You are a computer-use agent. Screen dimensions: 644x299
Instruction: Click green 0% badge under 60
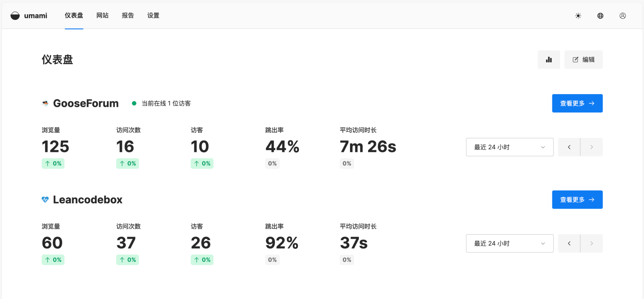(x=53, y=260)
